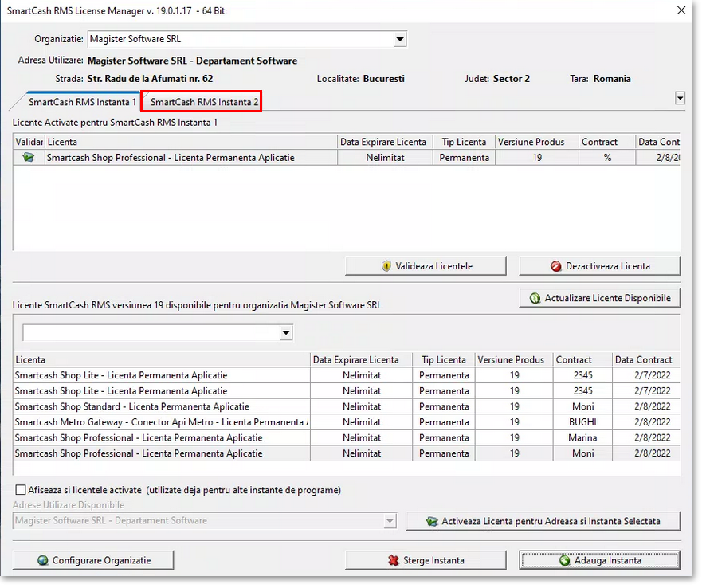Screen dimensions: 706x588
Task: Click Tip Licenta header in available licenses table
Action: click(444, 360)
